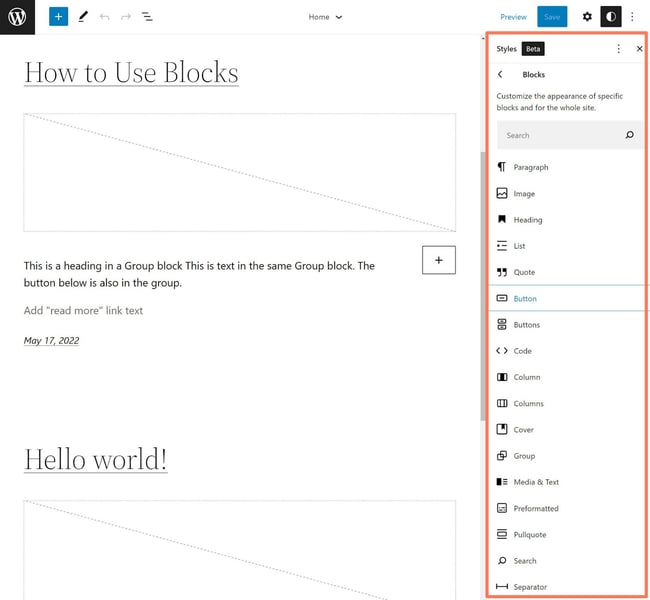Expand the Home template dropdown

[325, 17]
